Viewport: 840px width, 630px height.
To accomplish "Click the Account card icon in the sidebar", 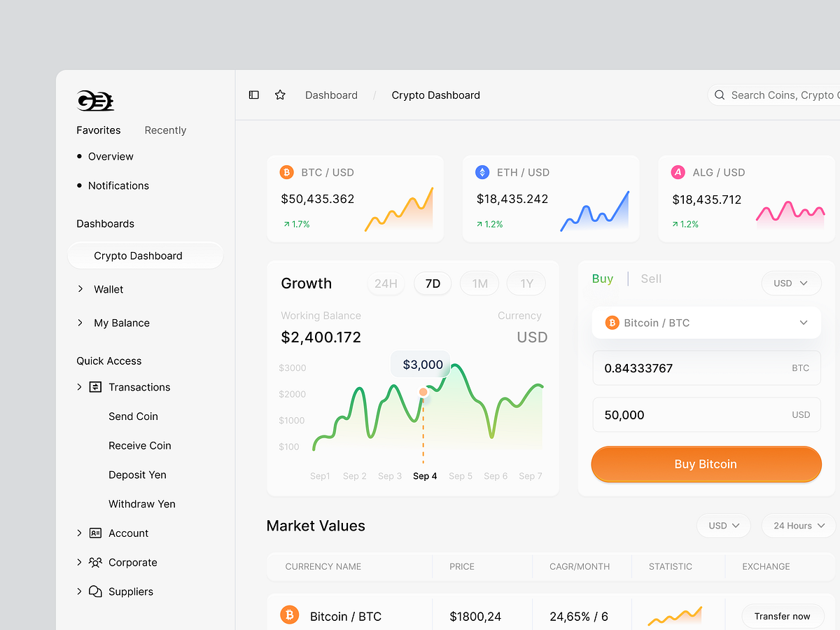I will [x=94, y=533].
